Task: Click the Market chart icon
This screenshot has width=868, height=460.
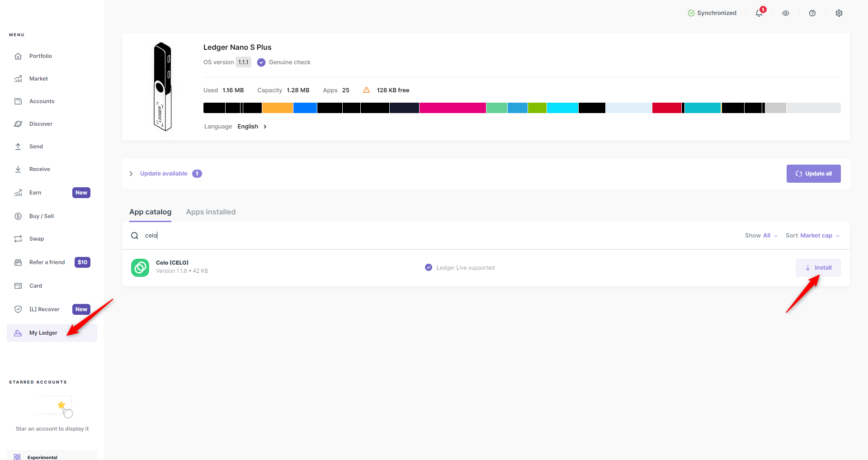Action: pos(18,79)
